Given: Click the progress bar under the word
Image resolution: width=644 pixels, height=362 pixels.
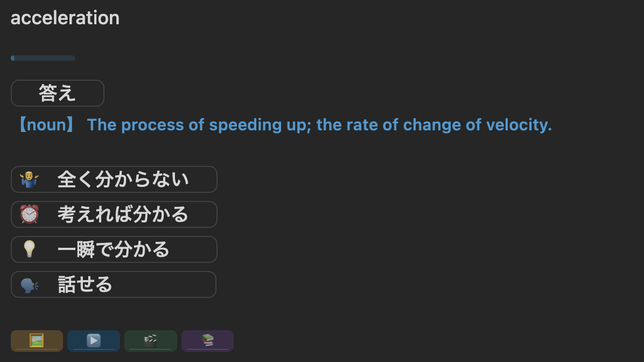Looking at the screenshot, I should [43, 58].
